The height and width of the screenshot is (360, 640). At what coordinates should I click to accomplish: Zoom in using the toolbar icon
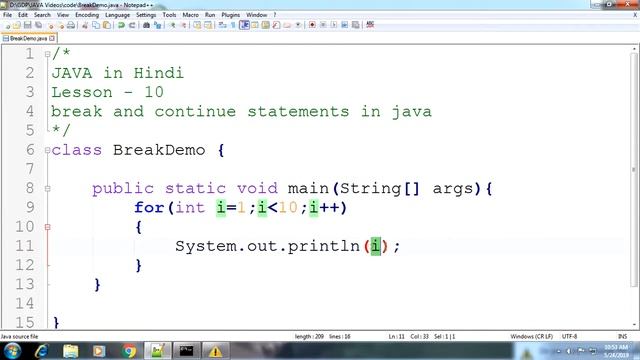(x=172, y=25)
